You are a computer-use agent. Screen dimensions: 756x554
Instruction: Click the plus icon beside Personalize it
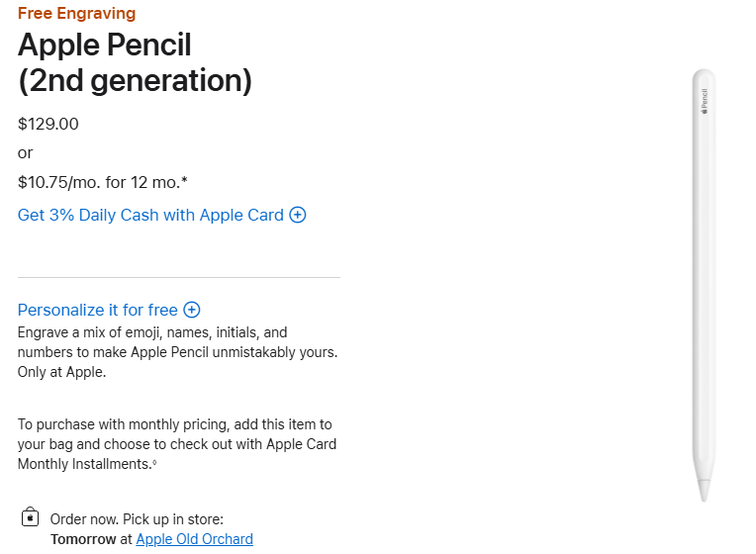(x=192, y=310)
